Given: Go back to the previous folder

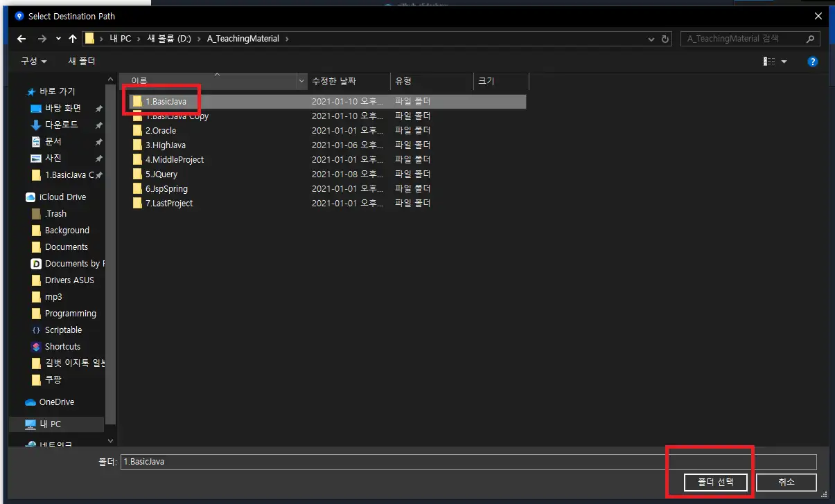Looking at the screenshot, I should click(21, 39).
